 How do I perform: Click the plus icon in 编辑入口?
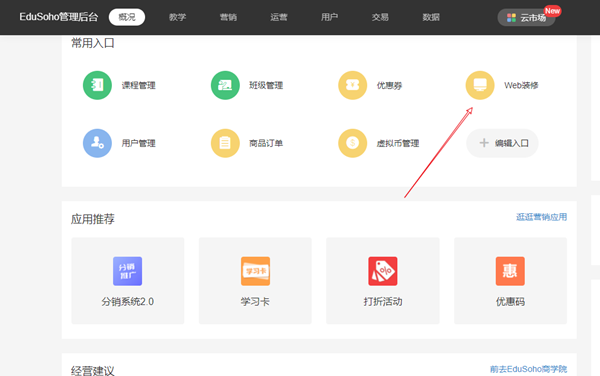(x=484, y=143)
